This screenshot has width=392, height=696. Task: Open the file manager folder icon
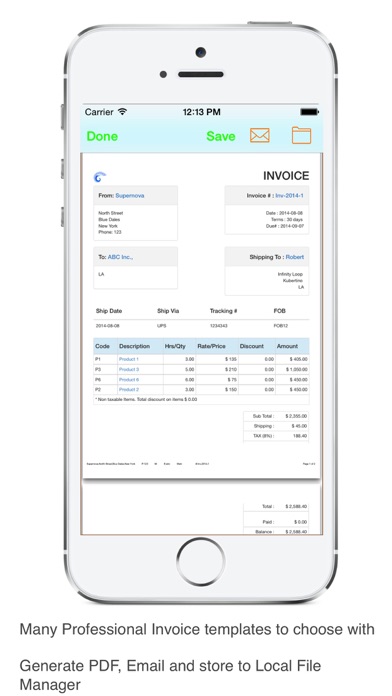click(x=301, y=135)
